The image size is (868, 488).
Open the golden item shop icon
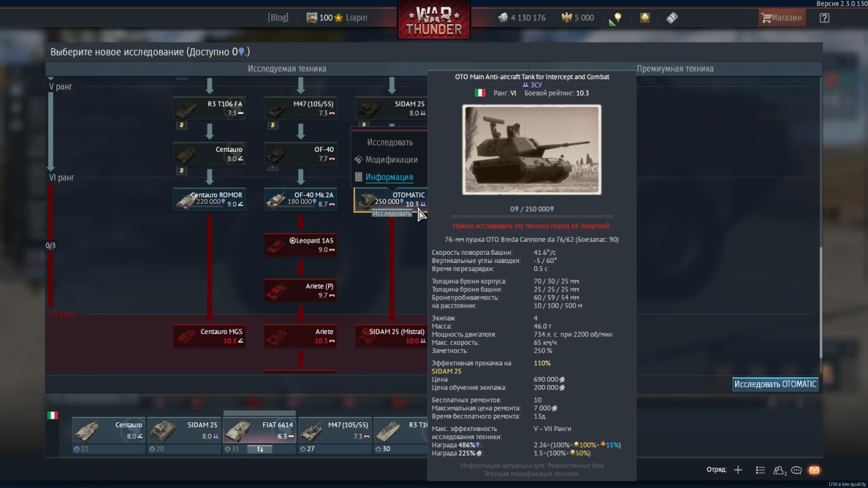[645, 18]
